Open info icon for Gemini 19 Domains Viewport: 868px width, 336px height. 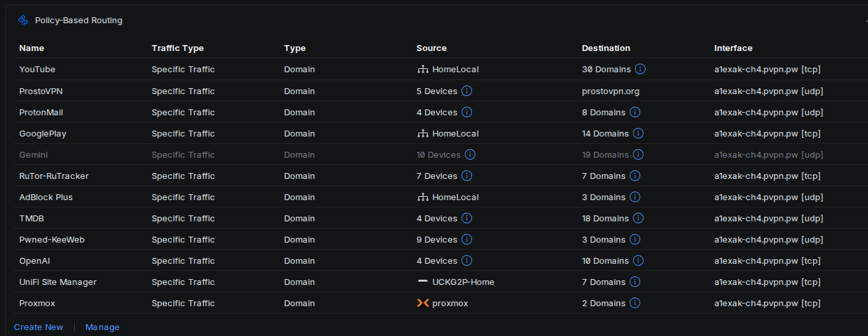click(638, 154)
